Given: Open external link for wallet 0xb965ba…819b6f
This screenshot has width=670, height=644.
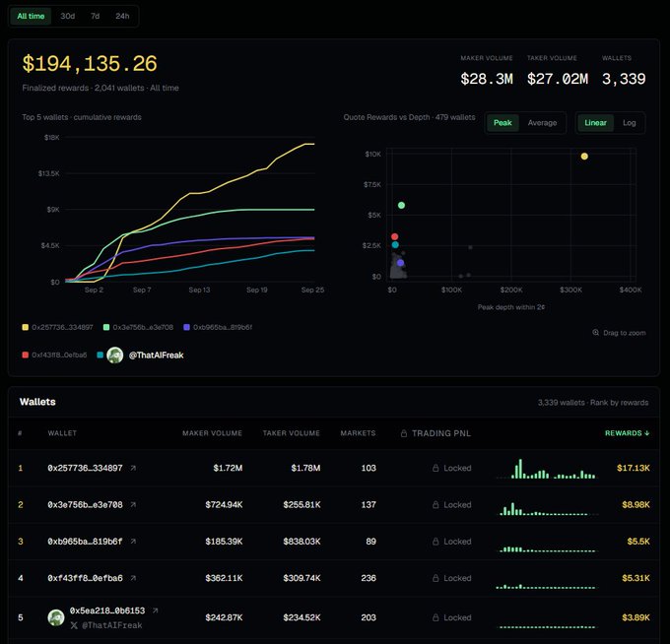Looking at the screenshot, I should coord(133,542).
